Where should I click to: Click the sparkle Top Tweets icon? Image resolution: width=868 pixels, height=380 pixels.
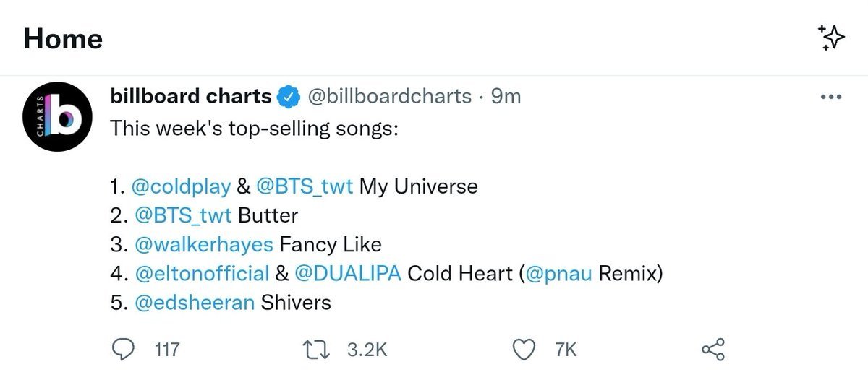[831, 38]
